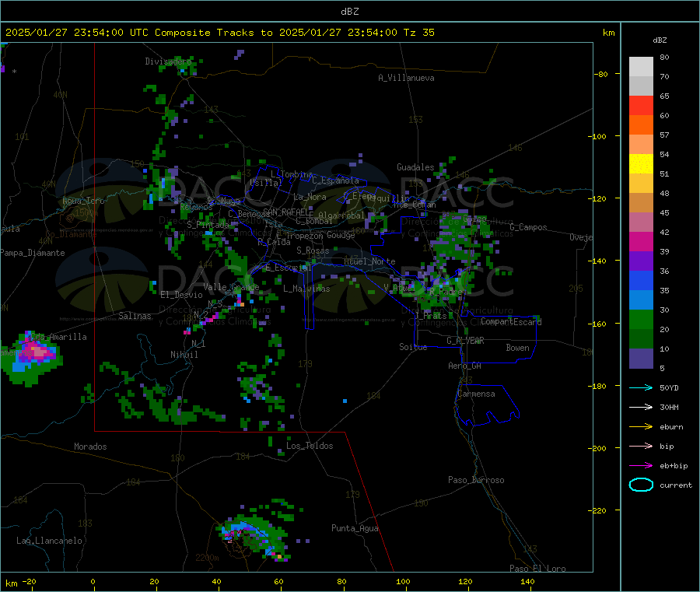
Task: Click the Atuel_Norte location label
Action: [369, 261]
